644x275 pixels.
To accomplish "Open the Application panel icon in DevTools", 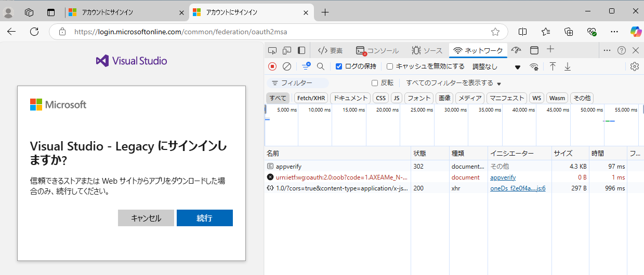I will (534, 50).
